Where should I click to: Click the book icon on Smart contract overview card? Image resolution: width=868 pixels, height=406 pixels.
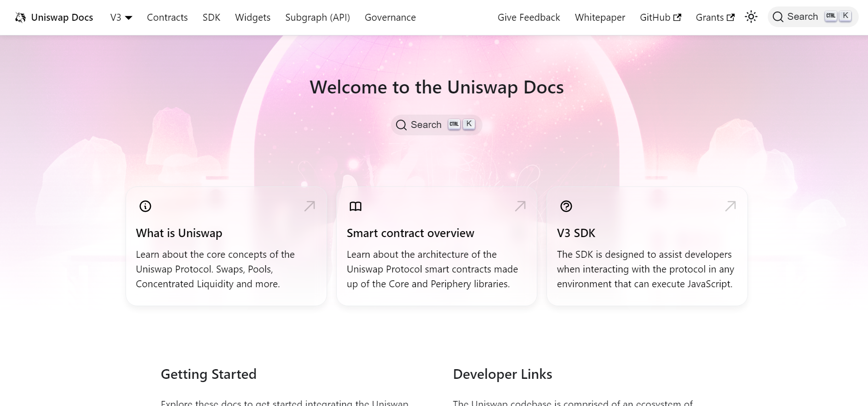pos(356,206)
